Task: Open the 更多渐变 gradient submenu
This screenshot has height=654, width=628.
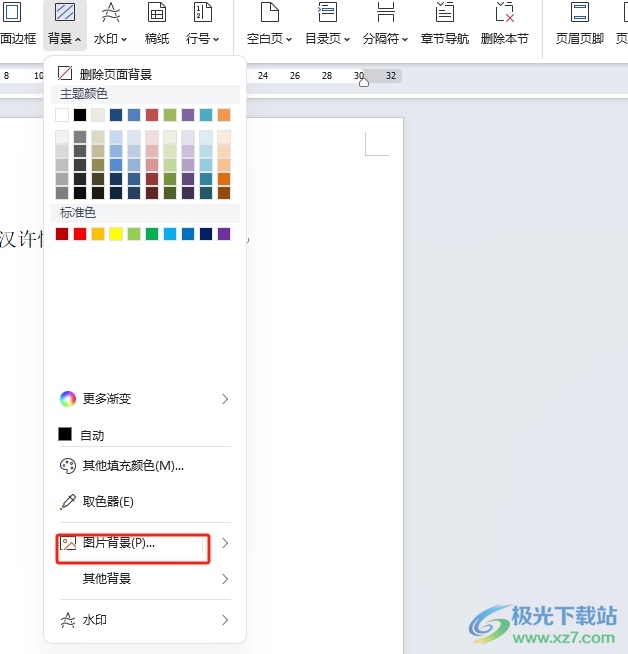Action: pyautogui.click(x=144, y=399)
